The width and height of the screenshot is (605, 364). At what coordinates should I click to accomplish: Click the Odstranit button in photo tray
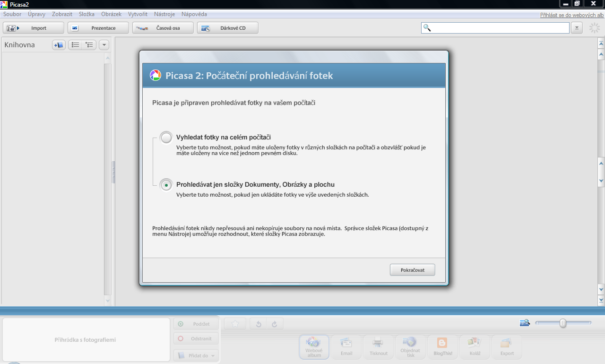click(196, 338)
